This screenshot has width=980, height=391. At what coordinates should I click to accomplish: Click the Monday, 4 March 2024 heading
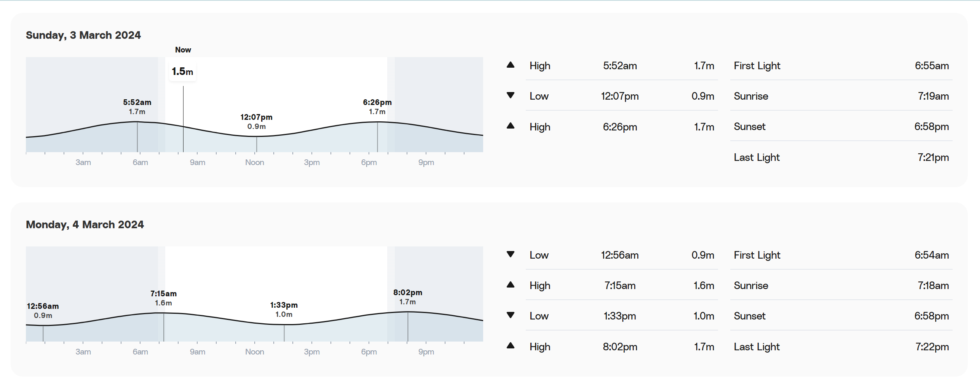85,224
